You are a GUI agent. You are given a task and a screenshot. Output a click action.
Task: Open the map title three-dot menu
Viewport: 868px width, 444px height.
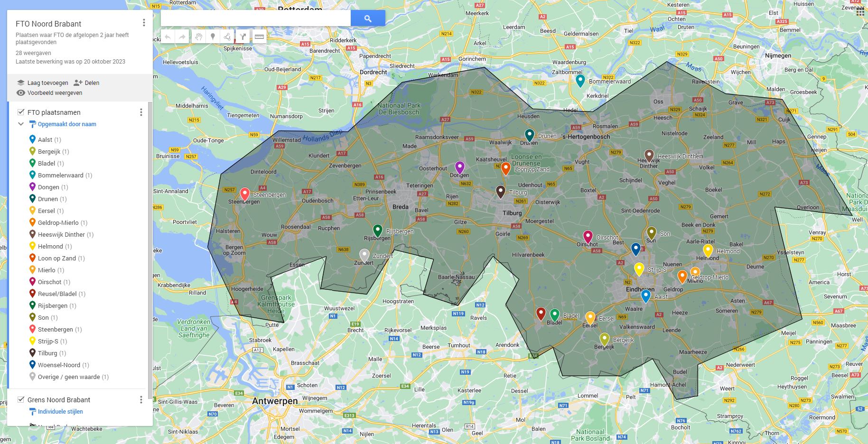coord(144,23)
